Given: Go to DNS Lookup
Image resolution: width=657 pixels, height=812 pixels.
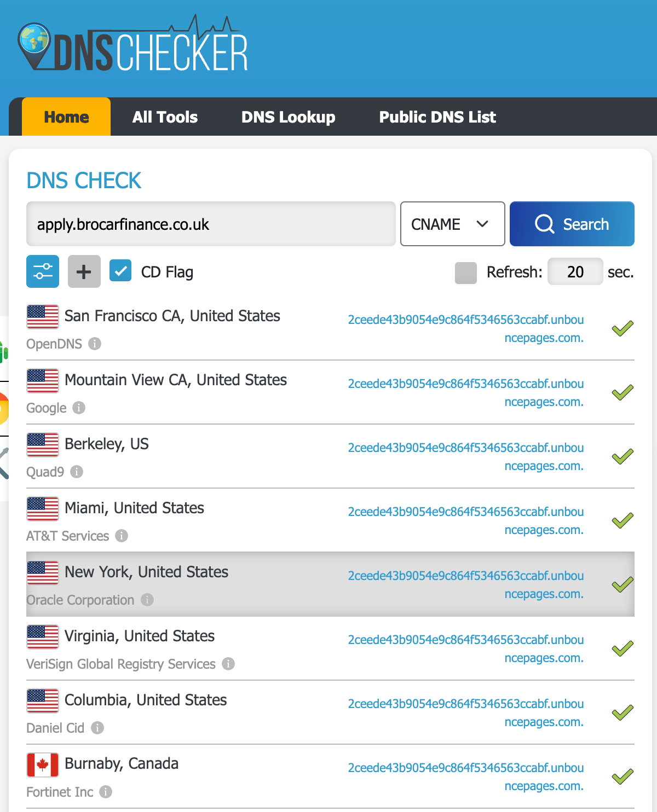Looking at the screenshot, I should (289, 117).
